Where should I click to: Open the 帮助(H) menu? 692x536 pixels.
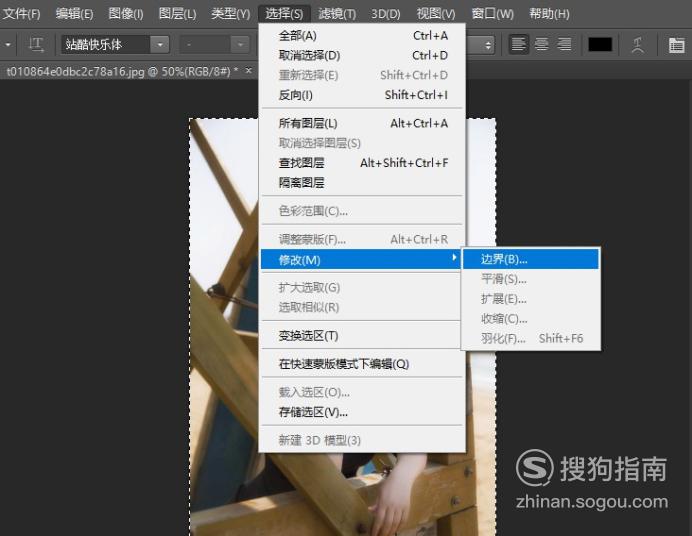pyautogui.click(x=549, y=14)
